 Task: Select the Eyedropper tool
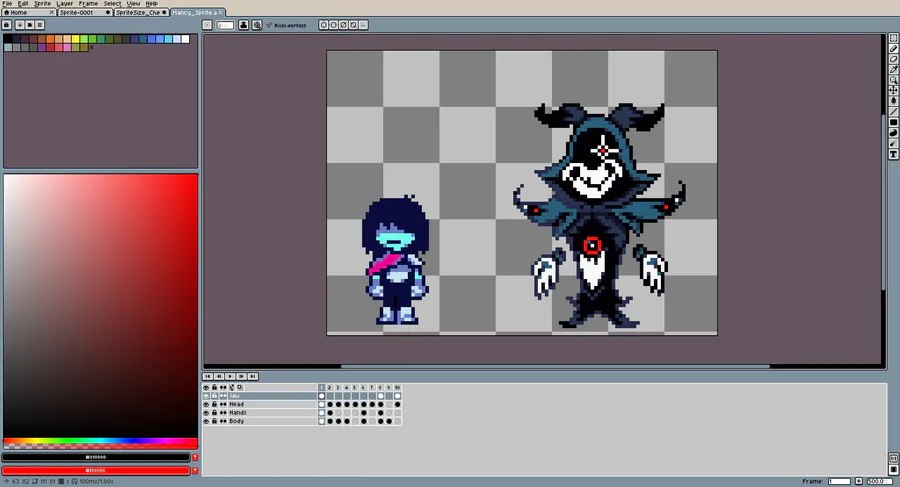tap(894, 69)
